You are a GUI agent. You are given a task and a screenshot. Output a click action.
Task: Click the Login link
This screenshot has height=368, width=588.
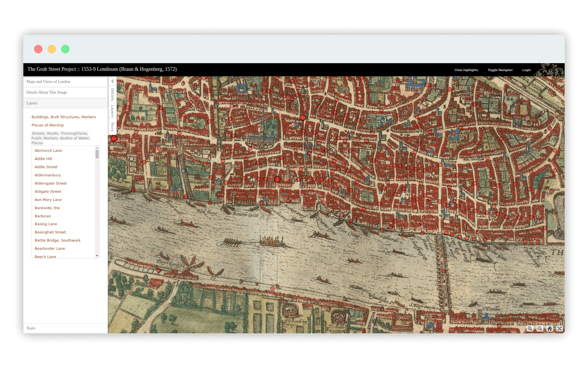click(x=526, y=70)
